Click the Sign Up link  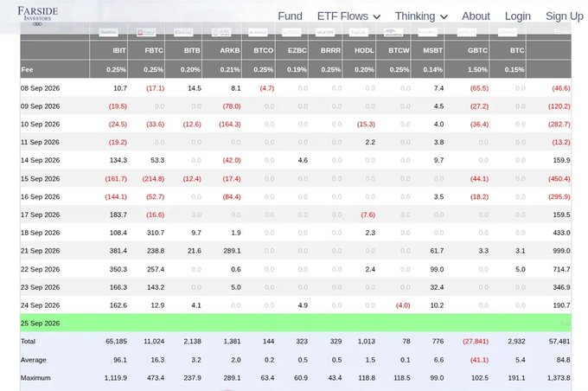[x=565, y=16]
